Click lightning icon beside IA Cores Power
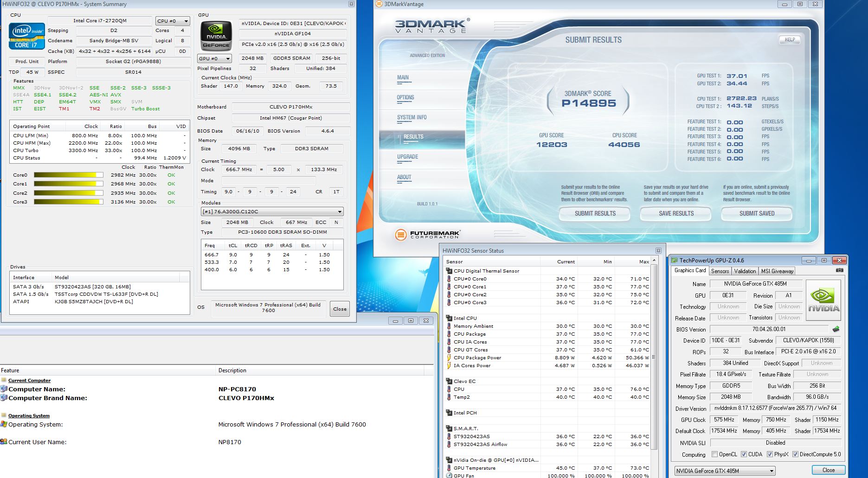 449,366
